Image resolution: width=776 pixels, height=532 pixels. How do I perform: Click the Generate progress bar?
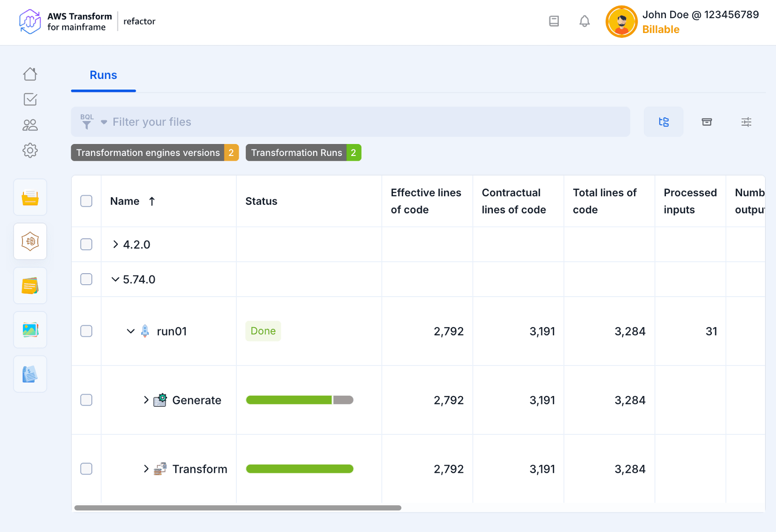(299, 400)
